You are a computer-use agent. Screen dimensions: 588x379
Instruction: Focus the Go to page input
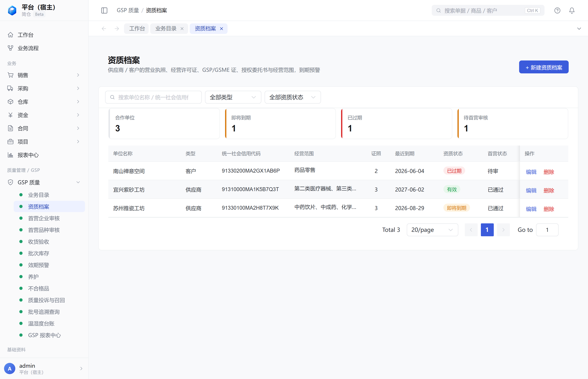(x=547, y=230)
